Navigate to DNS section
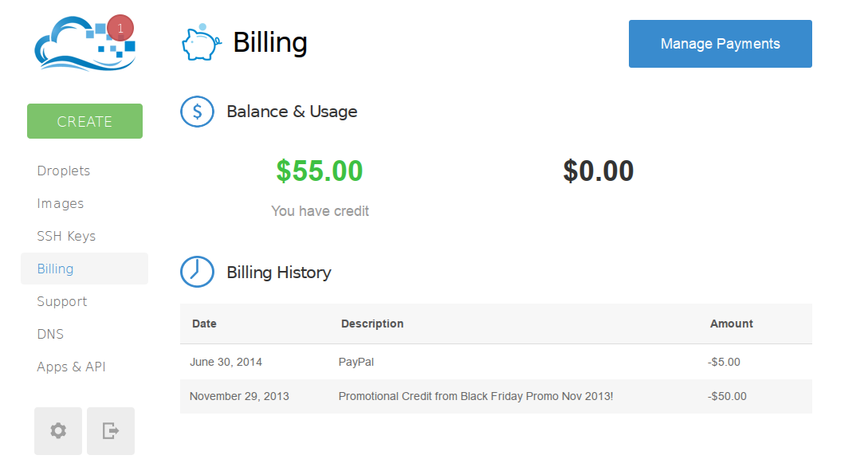This screenshot has width=868, height=463. (x=50, y=334)
